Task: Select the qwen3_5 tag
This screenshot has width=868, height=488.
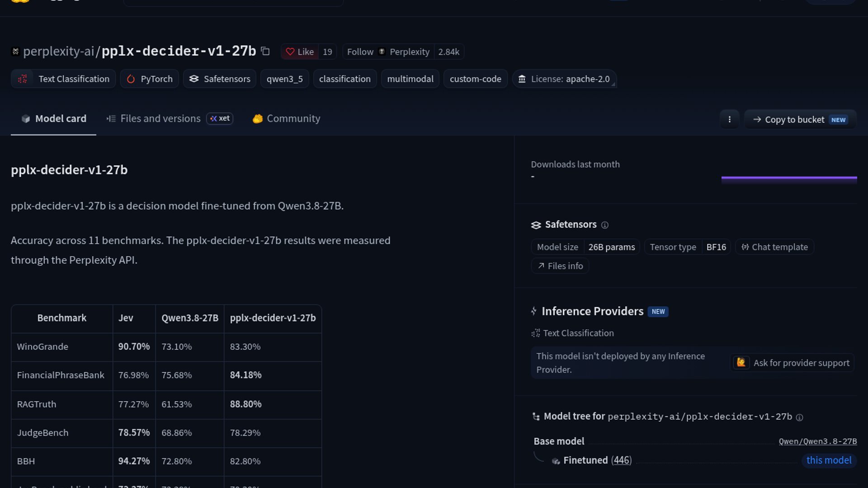Action: [284, 79]
